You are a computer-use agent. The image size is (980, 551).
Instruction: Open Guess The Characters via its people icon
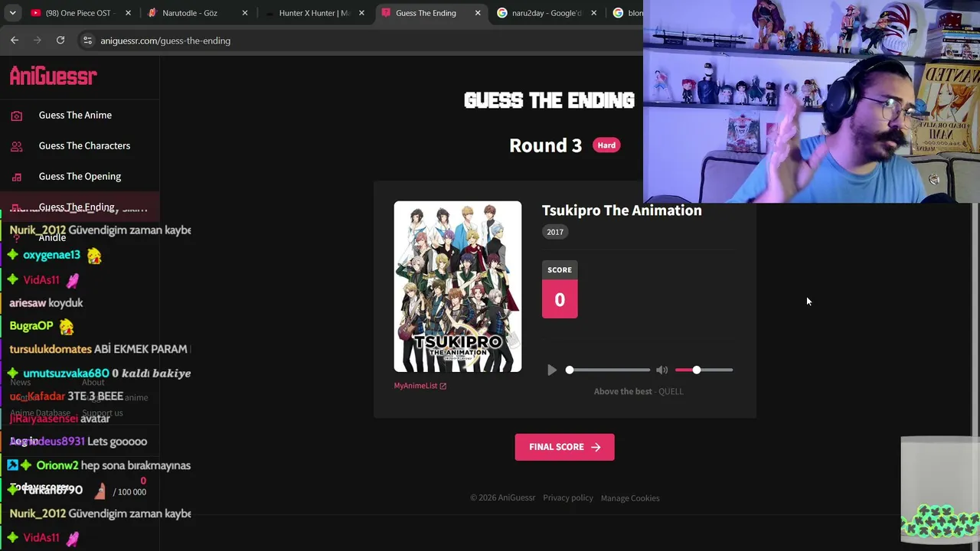click(17, 146)
